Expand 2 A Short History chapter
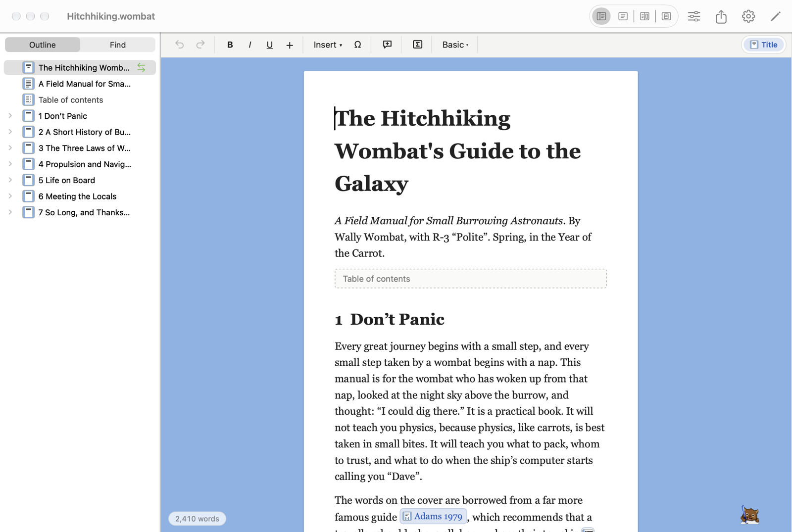 [x=10, y=132]
